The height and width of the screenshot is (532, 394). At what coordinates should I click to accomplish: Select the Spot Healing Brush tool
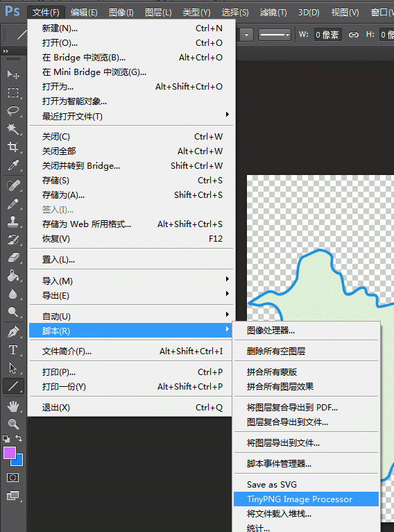click(x=13, y=185)
